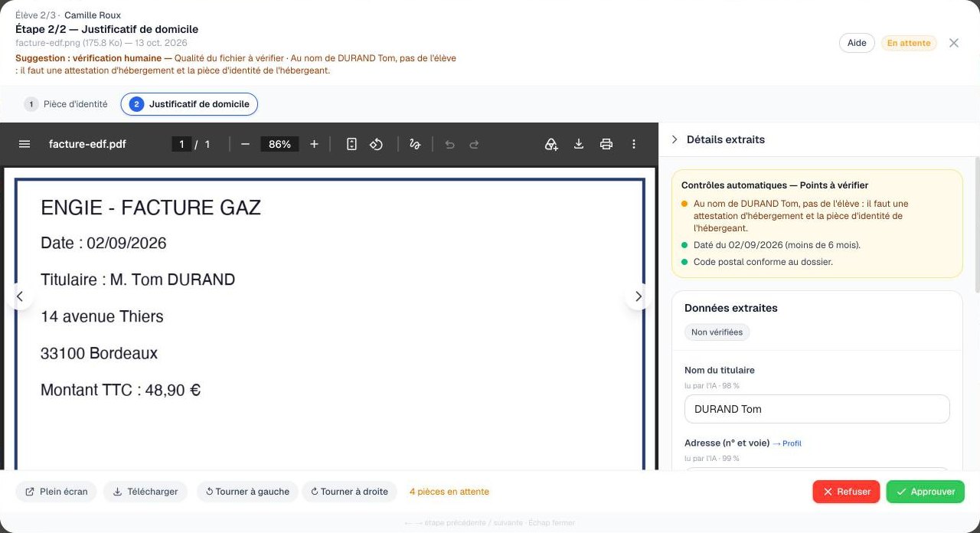This screenshot has height=533, width=980.
Task: Open the PDF toolbar more options menu
Action: click(x=634, y=144)
